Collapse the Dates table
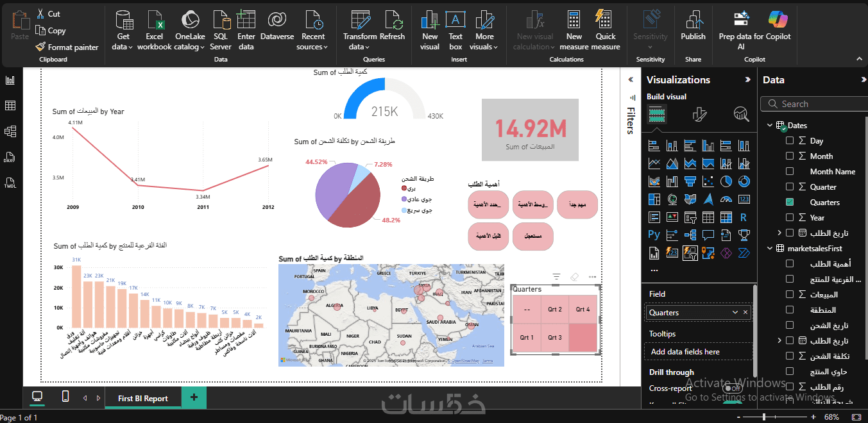Image resolution: width=868 pixels, height=423 pixels. [x=770, y=125]
